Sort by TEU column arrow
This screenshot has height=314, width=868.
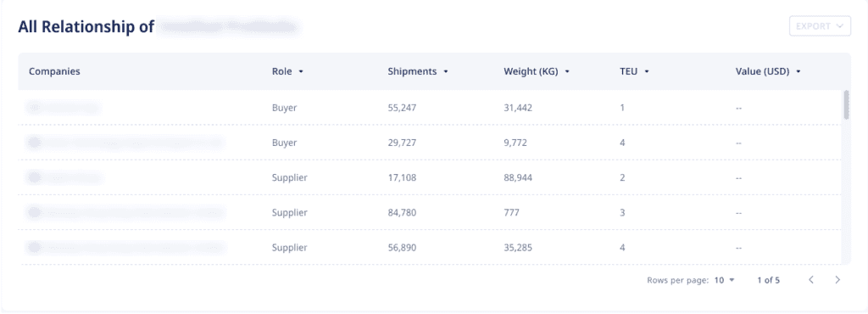647,71
